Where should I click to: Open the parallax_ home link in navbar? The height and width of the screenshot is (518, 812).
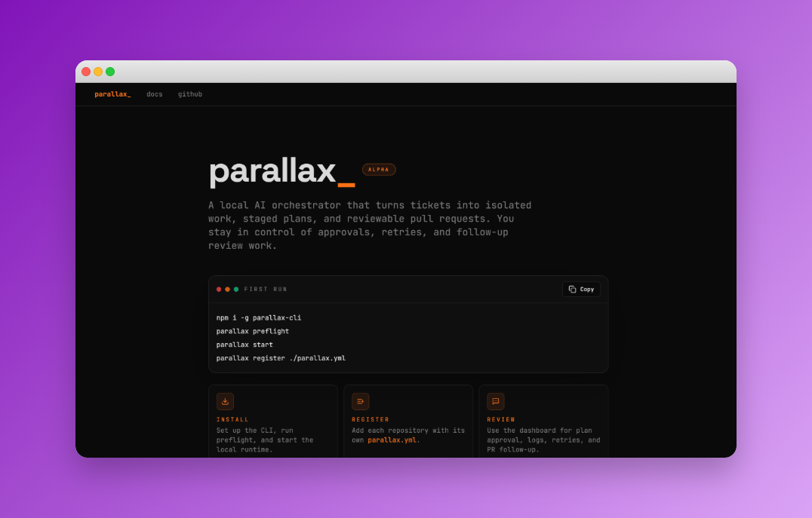click(x=112, y=94)
